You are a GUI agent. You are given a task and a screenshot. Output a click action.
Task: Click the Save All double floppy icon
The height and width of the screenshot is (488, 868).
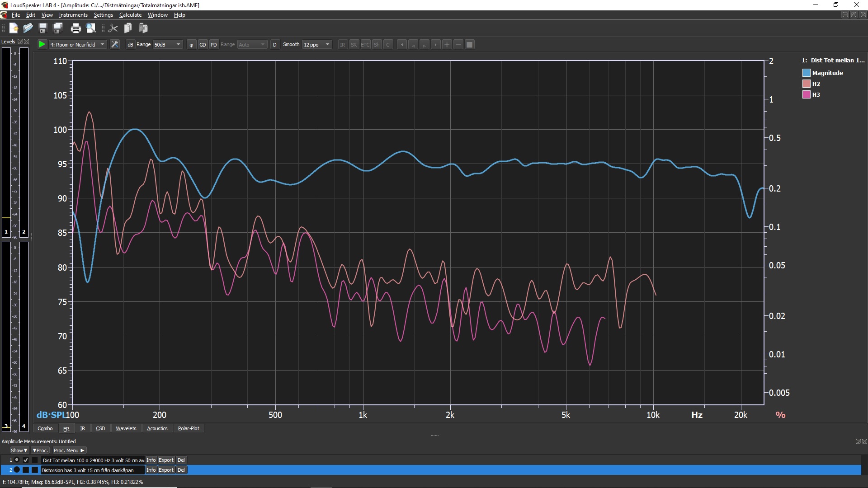(58, 28)
